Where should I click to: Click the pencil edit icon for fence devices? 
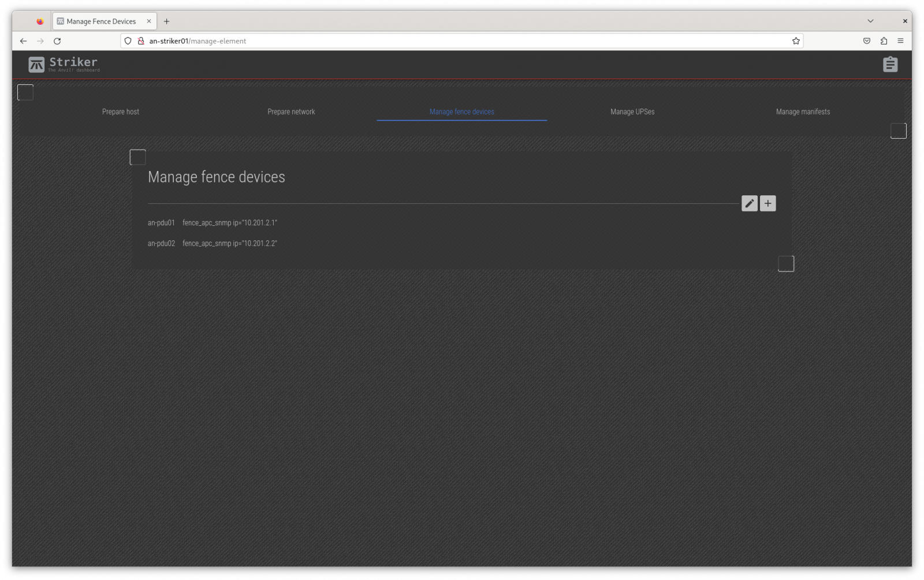(x=749, y=203)
